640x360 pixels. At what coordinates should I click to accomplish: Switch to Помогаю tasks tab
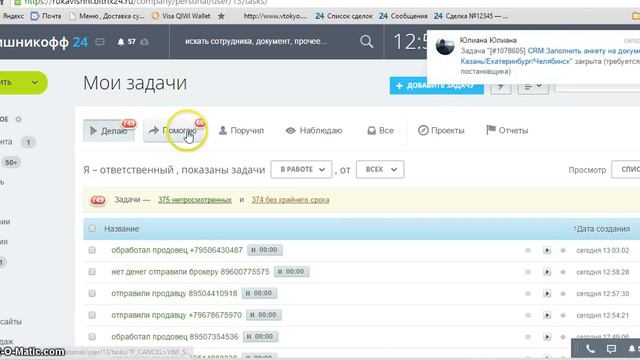click(x=174, y=131)
